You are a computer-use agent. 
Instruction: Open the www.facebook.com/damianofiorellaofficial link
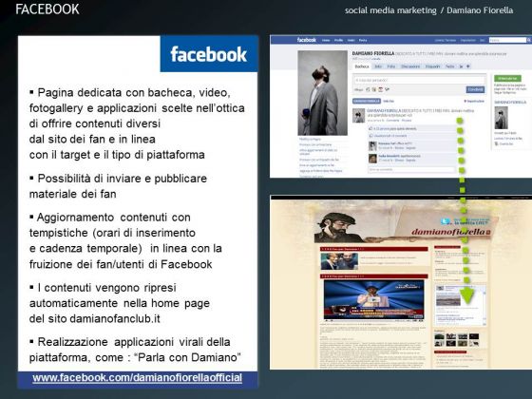[137, 378]
